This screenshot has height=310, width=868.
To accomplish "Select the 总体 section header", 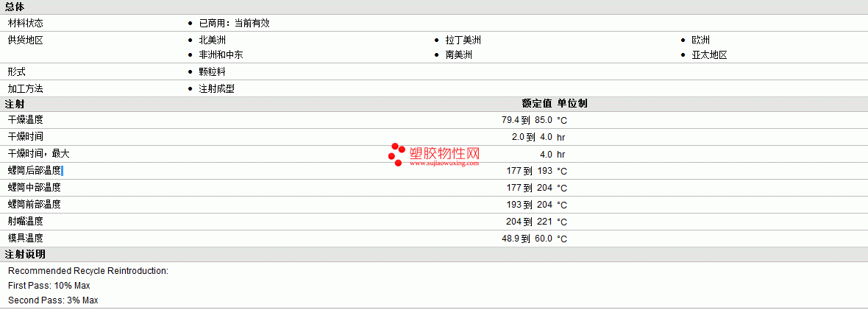I will pyautogui.click(x=15, y=7).
